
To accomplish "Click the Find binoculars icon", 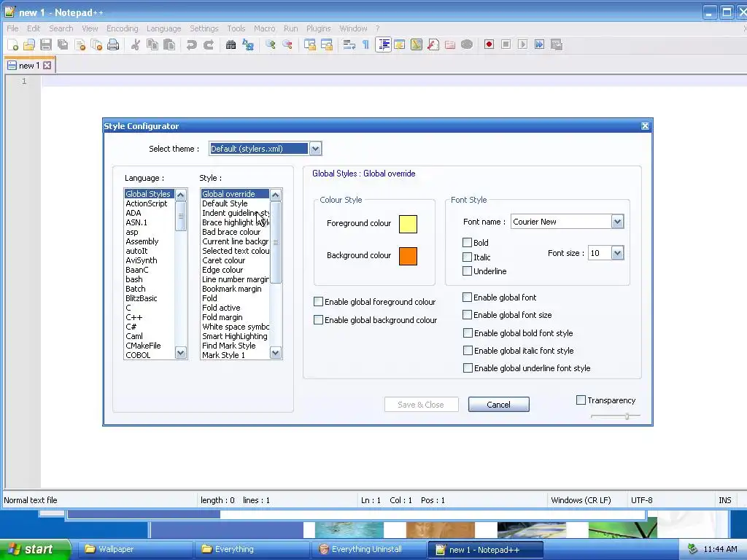I will pos(231,44).
